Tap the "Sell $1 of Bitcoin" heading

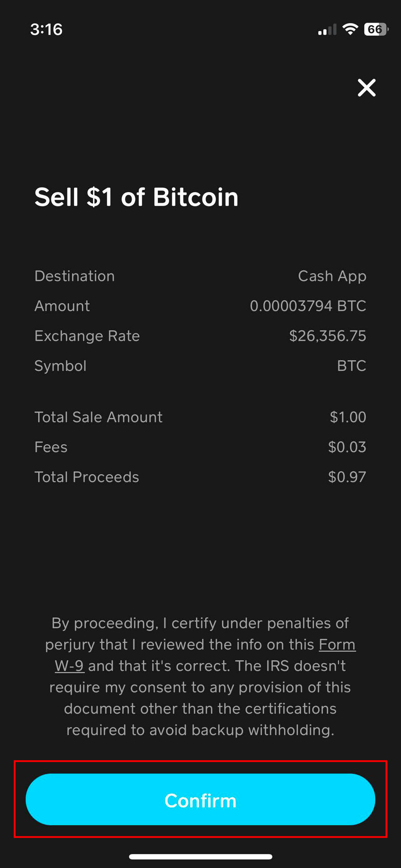click(x=136, y=197)
